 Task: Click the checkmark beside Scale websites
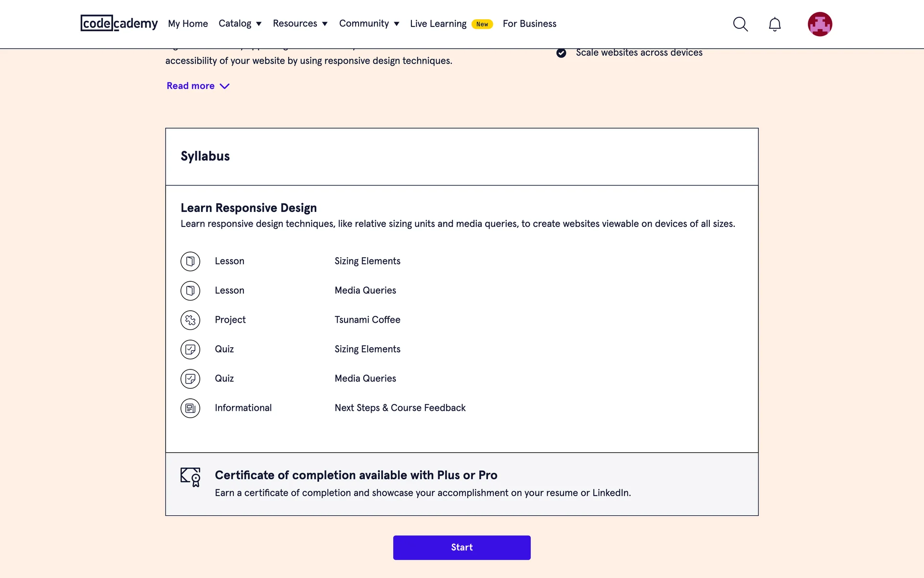pos(561,53)
